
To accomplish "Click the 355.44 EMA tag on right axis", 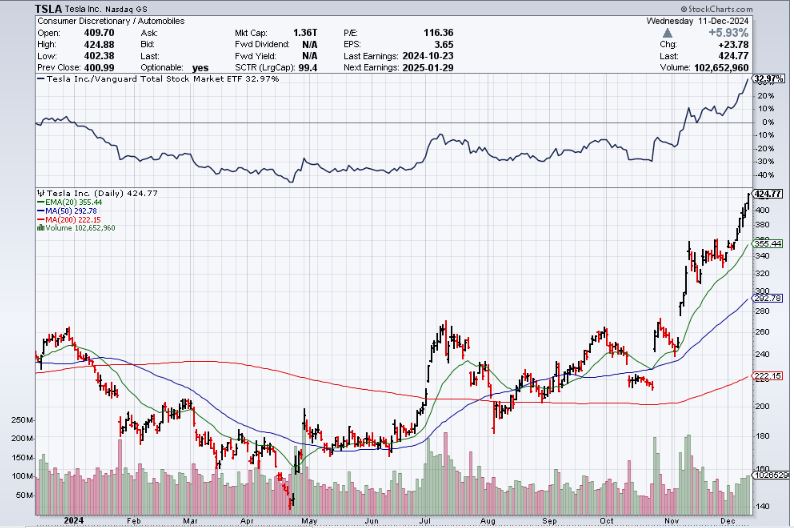I will tap(768, 243).
